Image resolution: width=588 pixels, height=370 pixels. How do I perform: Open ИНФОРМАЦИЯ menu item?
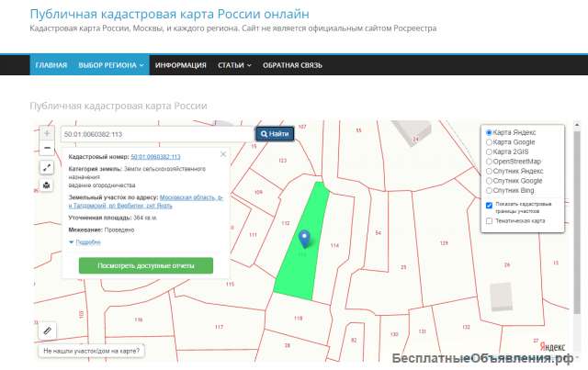181,65
